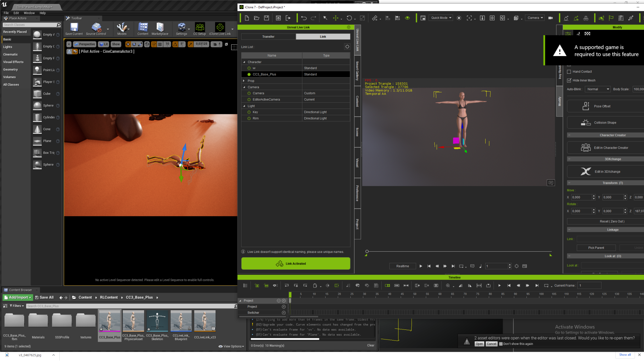Image resolution: width=644 pixels, height=362 pixels.
Task: Toggle link for Rim light
Action: pos(249,118)
